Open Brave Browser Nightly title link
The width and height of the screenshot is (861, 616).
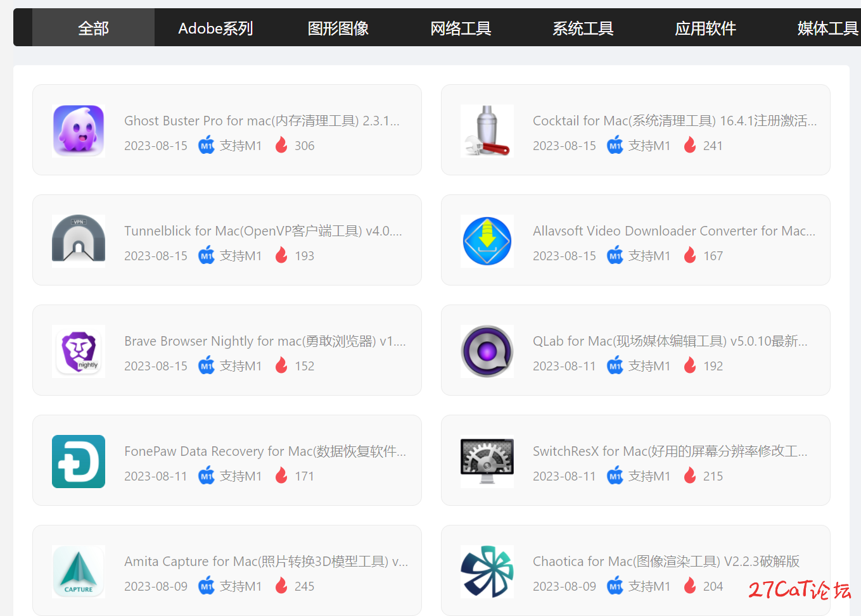point(265,341)
